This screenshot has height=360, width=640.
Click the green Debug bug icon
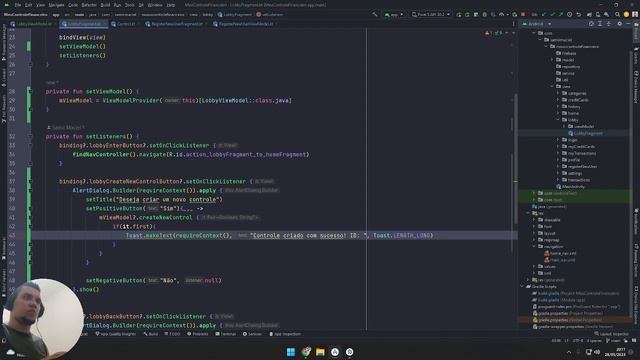coord(484,14)
